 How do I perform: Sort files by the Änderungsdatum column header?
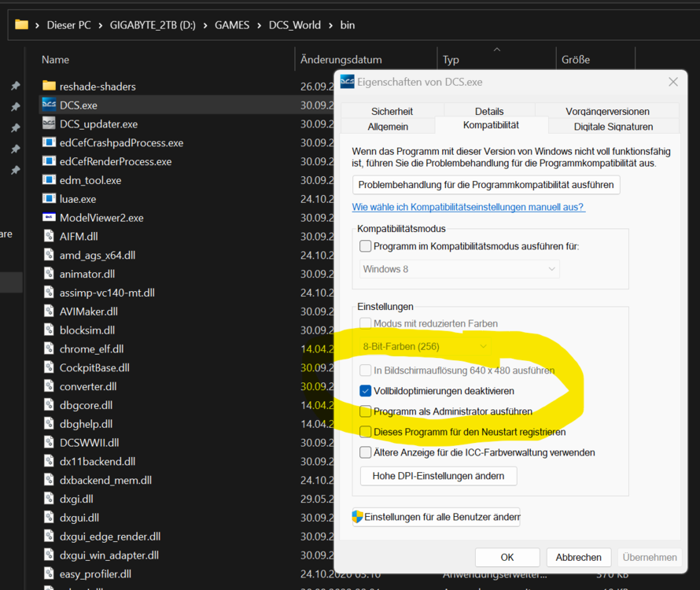pos(340,60)
